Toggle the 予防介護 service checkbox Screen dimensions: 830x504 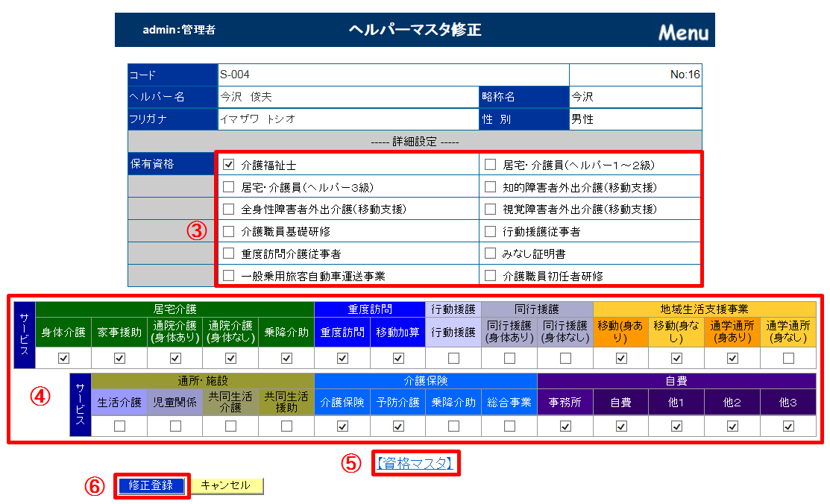398,426
